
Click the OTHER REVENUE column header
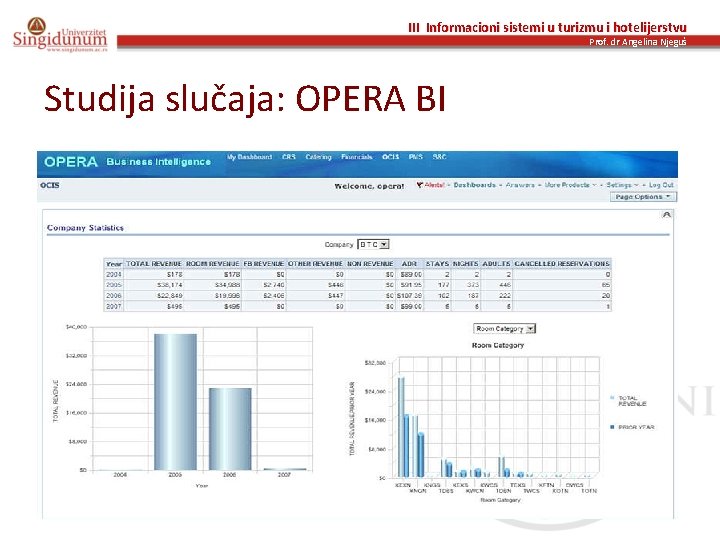pos(315,264)
